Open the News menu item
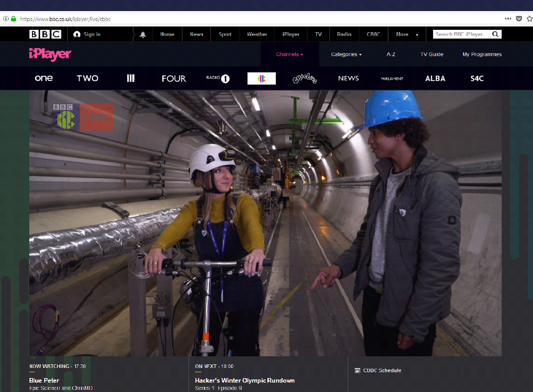This screenshot has width=533, height=392. [196, 34]
